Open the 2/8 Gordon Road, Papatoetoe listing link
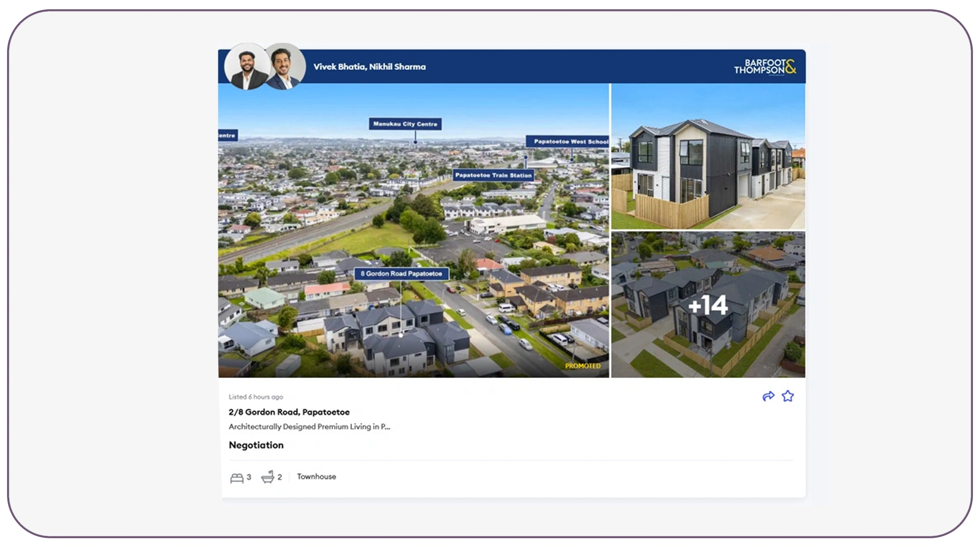Screen dimensions: 980x547 289,412
